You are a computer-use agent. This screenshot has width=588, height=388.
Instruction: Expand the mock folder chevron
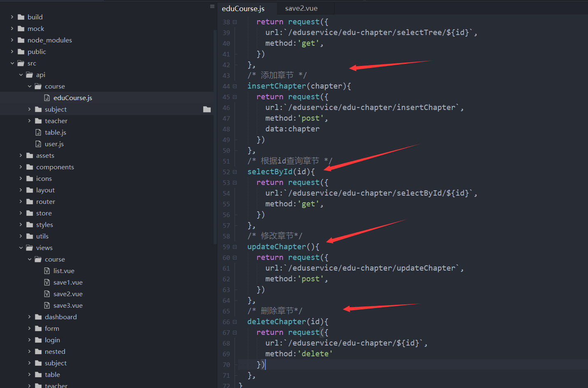coord(12,28)
